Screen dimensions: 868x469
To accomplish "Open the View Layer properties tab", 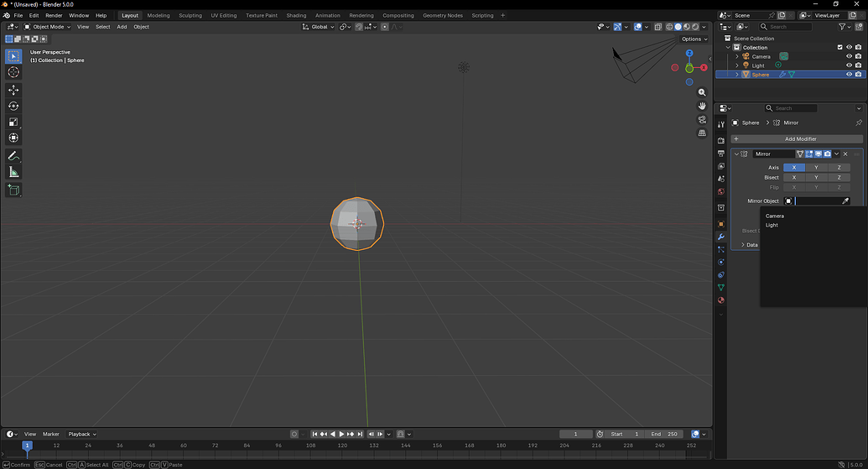I will tap(720, 166).
